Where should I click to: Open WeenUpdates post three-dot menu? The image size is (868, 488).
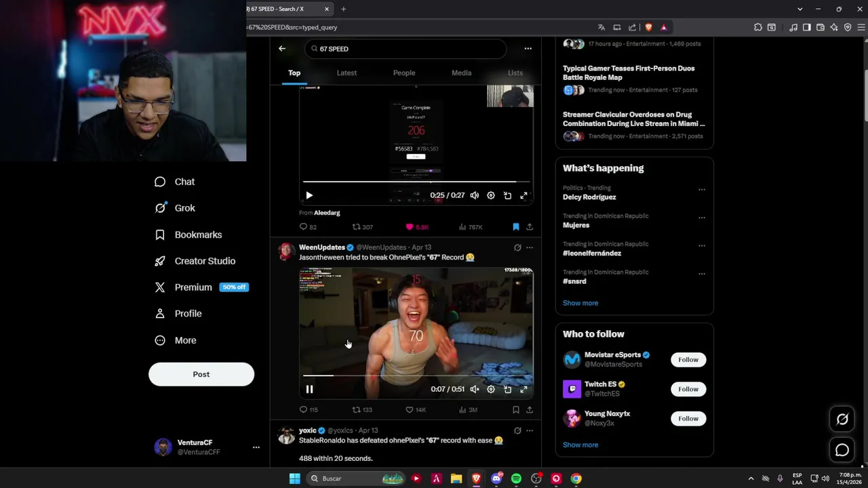click(x=530, y=247)
